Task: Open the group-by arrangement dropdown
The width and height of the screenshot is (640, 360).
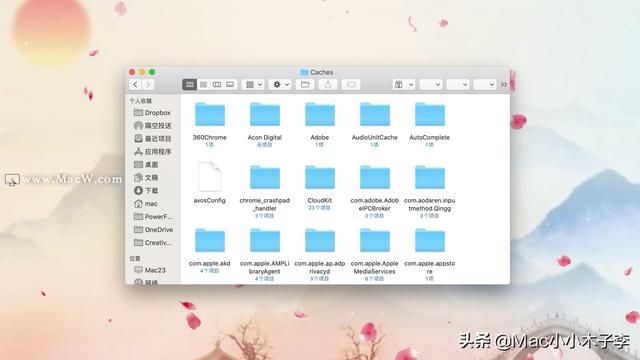Action: click(x=253, y=84)
